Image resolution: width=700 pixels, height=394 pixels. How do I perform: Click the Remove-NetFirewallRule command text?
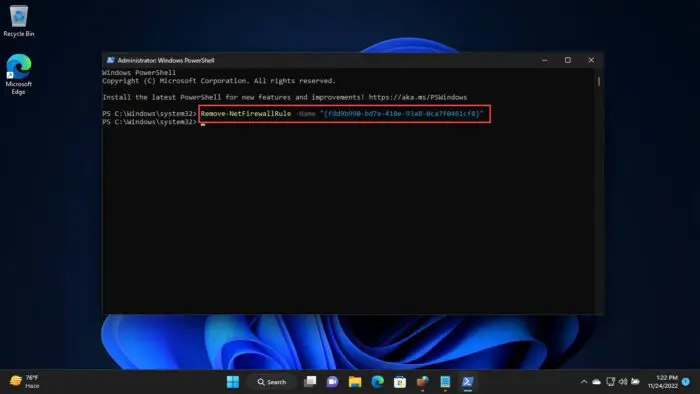coord(246,114)
